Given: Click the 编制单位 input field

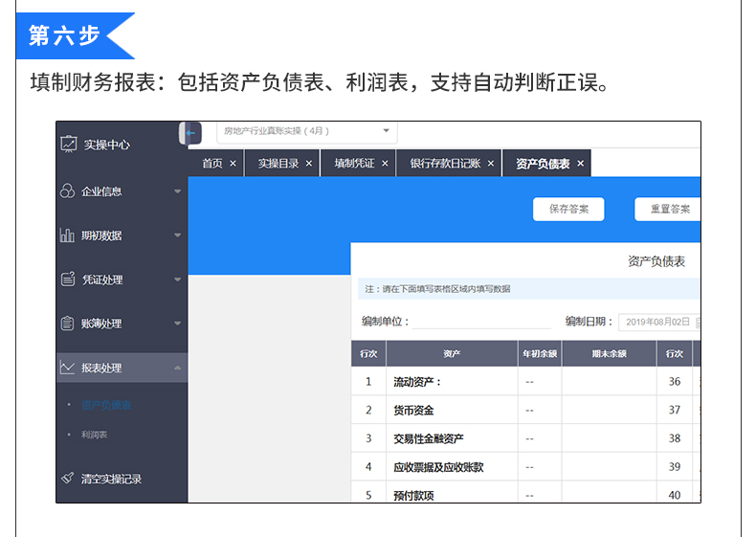Looking at the screenshot, I should click(x=481, y=322).
